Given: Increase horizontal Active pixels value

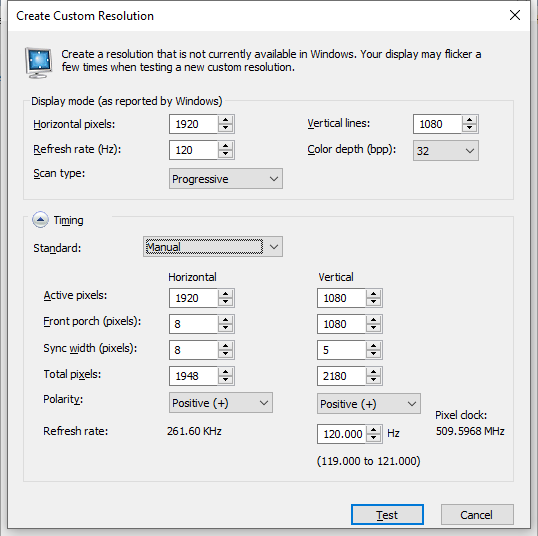Looking at the screenshot, I should pyautogui.click(x=225, y=294).
